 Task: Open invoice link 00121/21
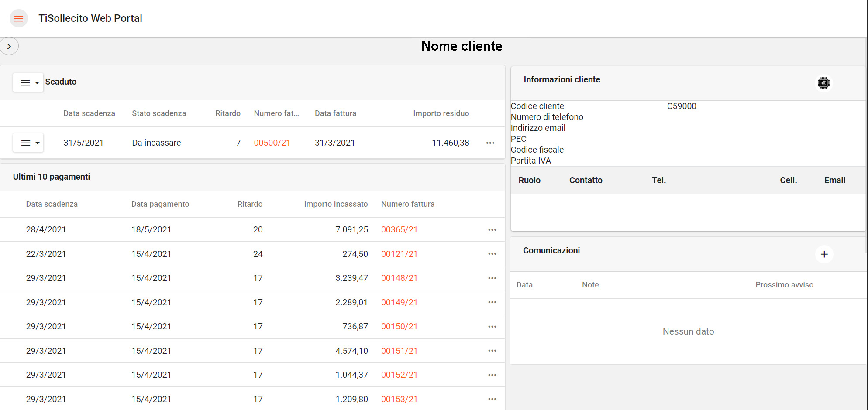tap(399, 254)
